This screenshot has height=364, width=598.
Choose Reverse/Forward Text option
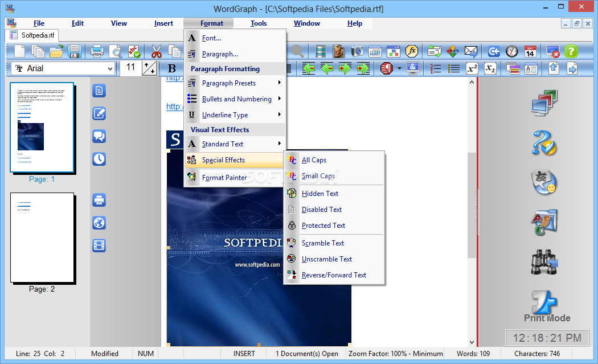[x=334, y=275]
